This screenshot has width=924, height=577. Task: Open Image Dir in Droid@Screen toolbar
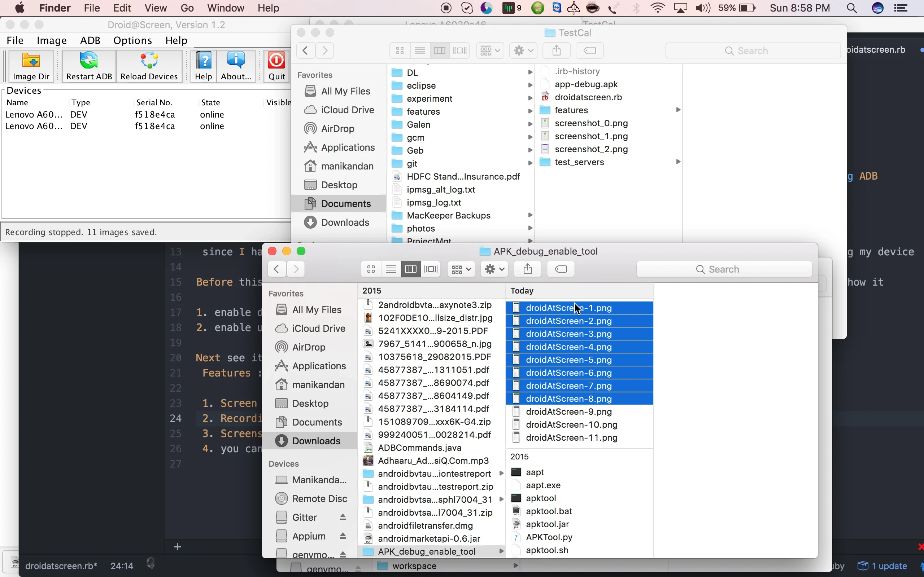pos(31,66)
